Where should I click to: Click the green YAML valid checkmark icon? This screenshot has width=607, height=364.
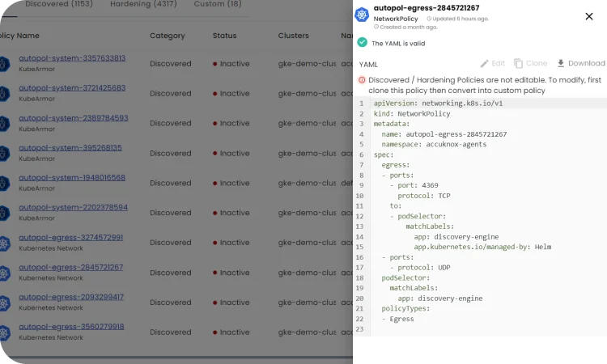click(x=362, y=43)
